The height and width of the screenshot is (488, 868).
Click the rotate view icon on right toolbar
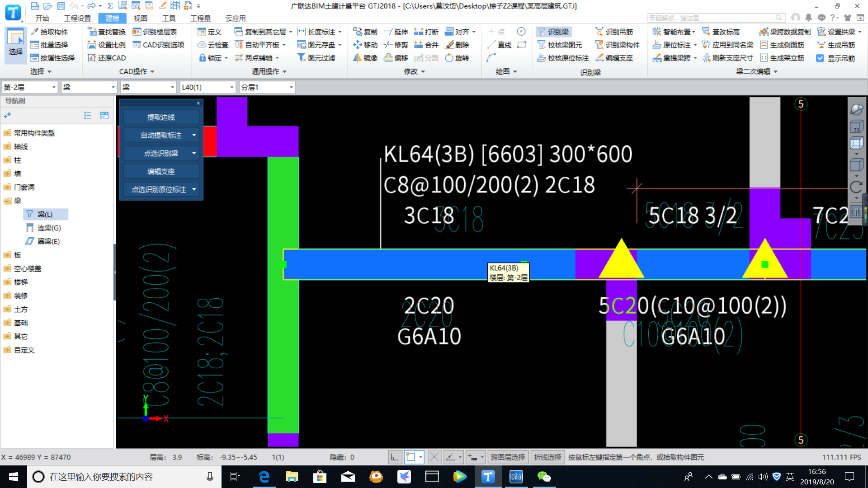click(856, 187)
